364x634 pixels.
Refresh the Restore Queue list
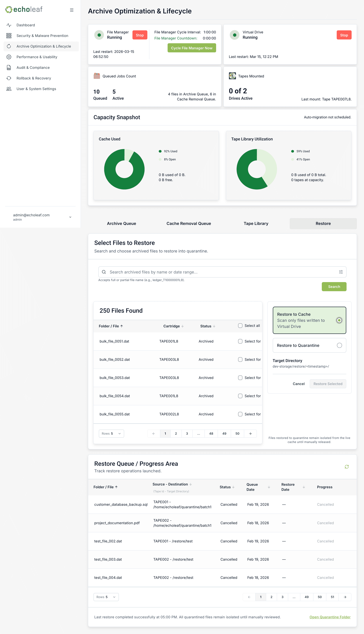tap(347, 467)
